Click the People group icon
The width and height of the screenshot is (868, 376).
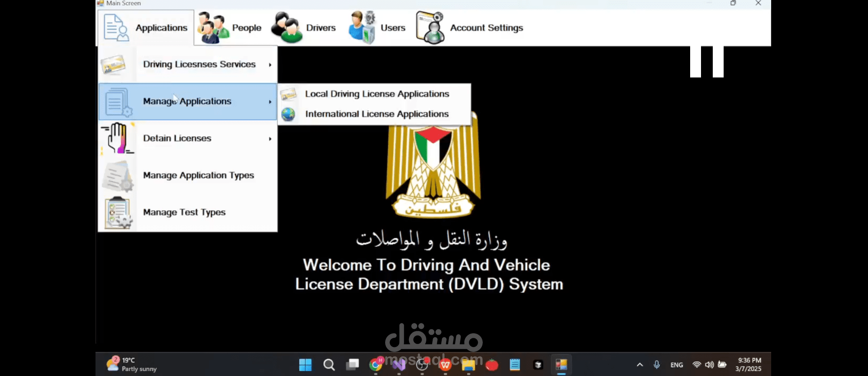[213, 28]
